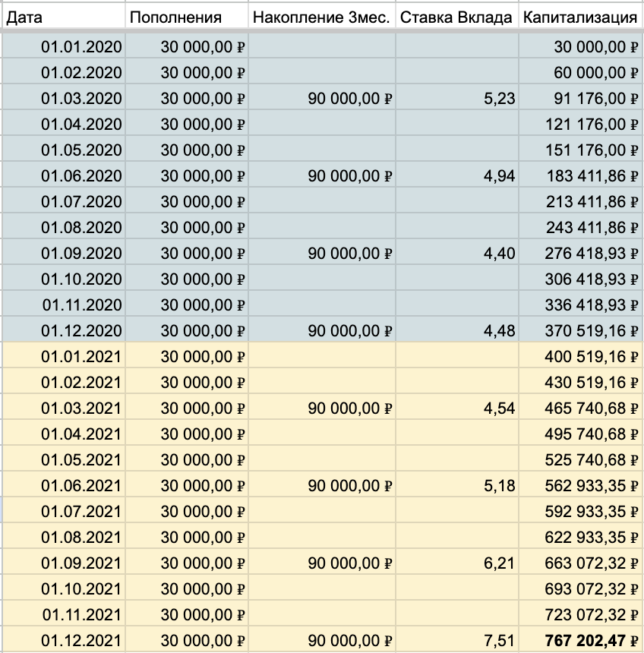
Task: Click the rate cell showing 7,51
Action: [499, 641]
